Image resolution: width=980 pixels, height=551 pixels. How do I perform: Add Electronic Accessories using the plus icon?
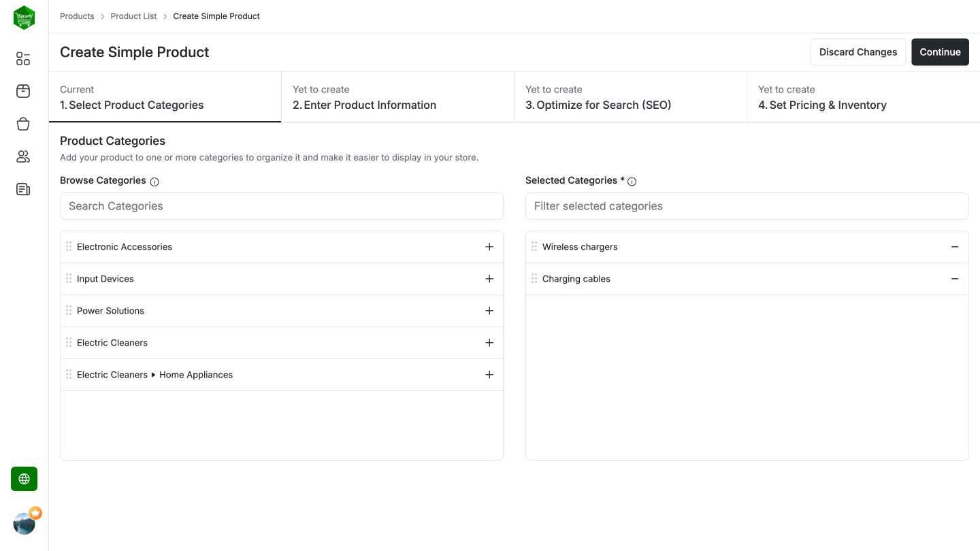pyautogui.click(x=489, y=246)
